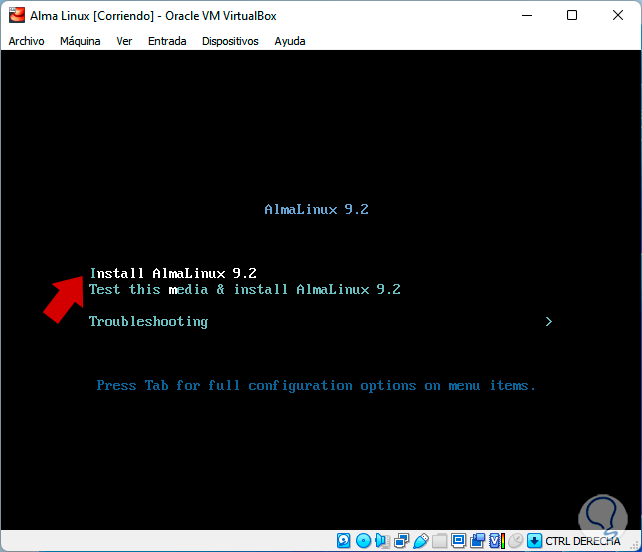Minimize the VirtualBox window
The image size is (642, 552).
[527, 16]
